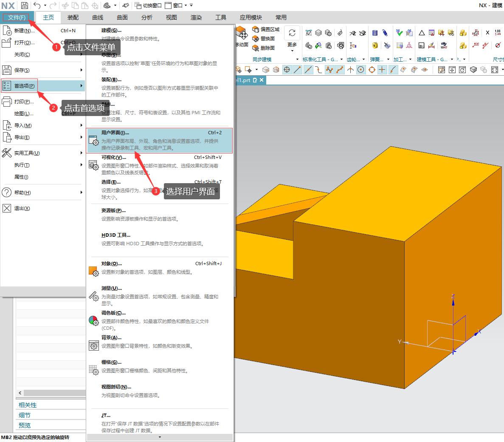Click the Save icon in quick access toolbar

click(24, 6)
